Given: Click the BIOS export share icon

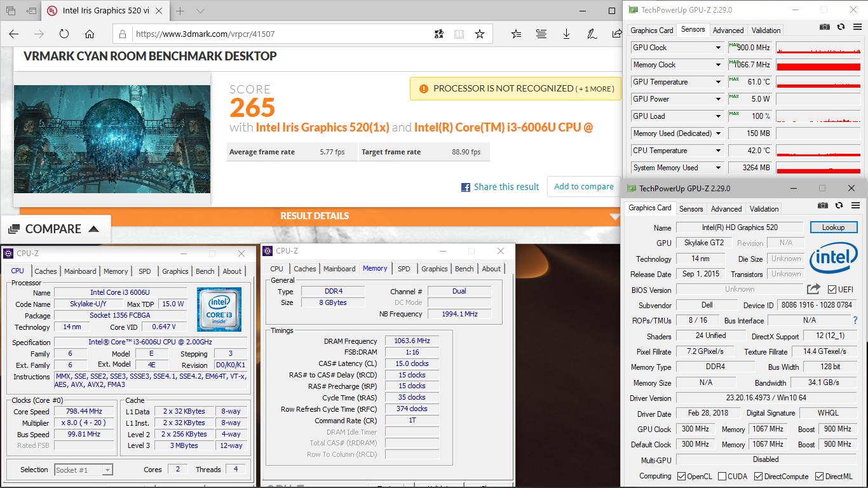Looking at the screenshot, I should click(x=813, y=289).
